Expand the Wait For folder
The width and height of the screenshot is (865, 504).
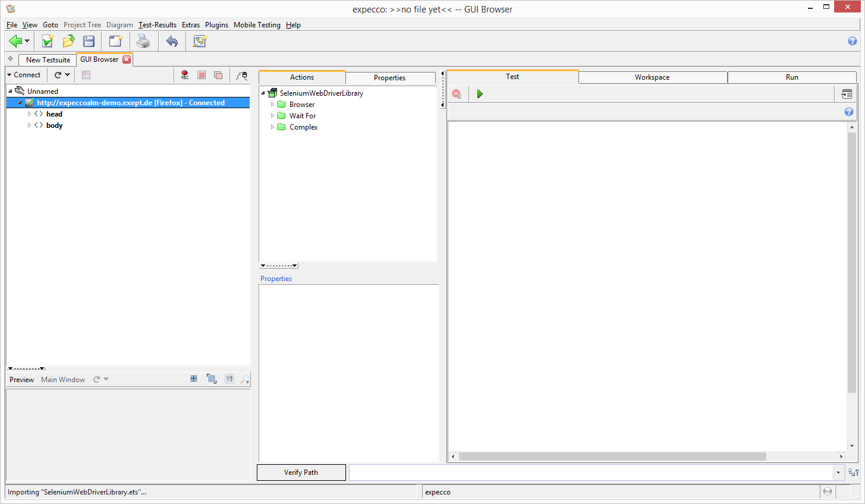pos(273,116)
